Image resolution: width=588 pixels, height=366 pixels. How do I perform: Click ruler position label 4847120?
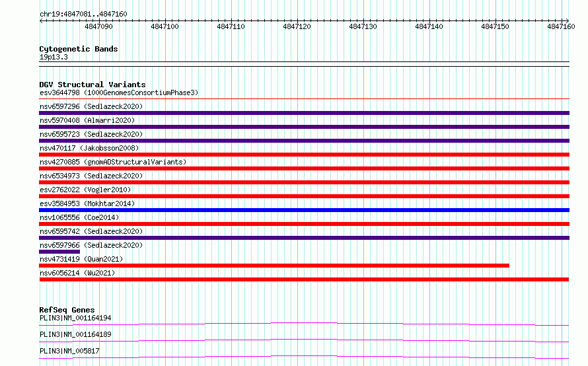297,26
